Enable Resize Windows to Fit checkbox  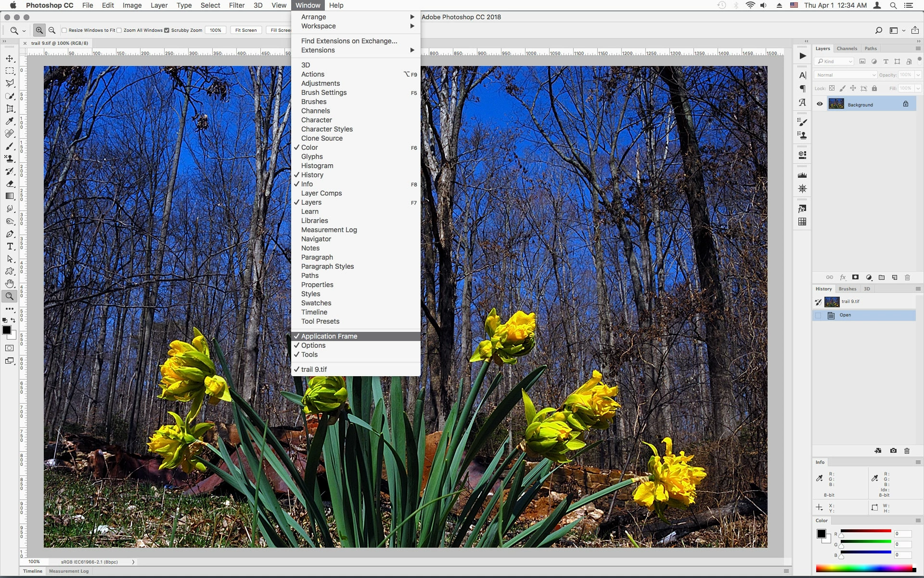pos(64,30)
